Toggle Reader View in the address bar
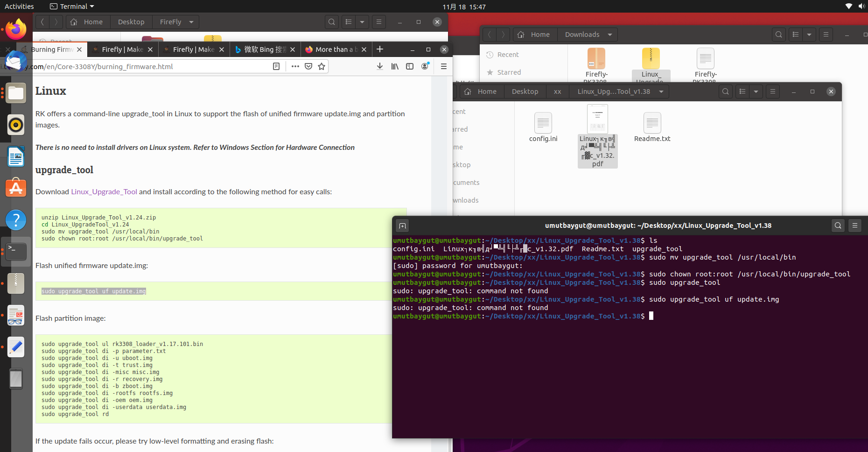Image resolution: width=868 pixels, height=452 pixels. pos(276,66)
